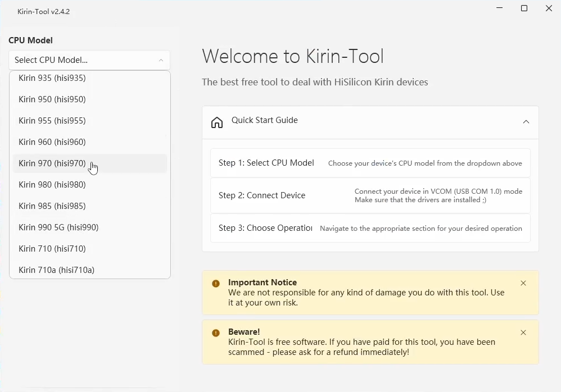This screenshot has width=561, height=392.
Task: Click Step 3: Choose Operation row
Action: [x=370, y=228]
